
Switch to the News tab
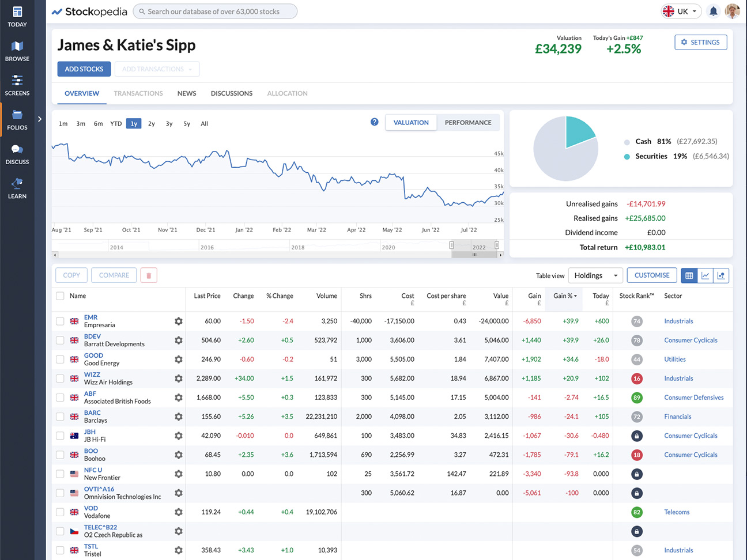[187, 93]
